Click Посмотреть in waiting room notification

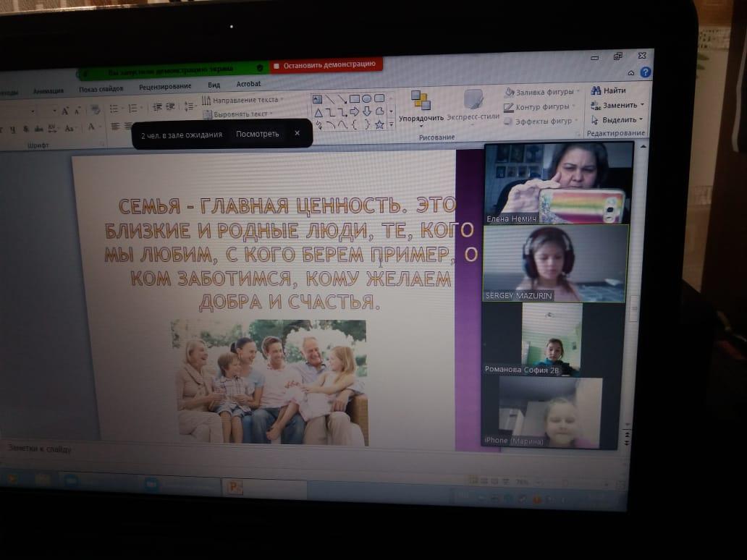[257, 134]
